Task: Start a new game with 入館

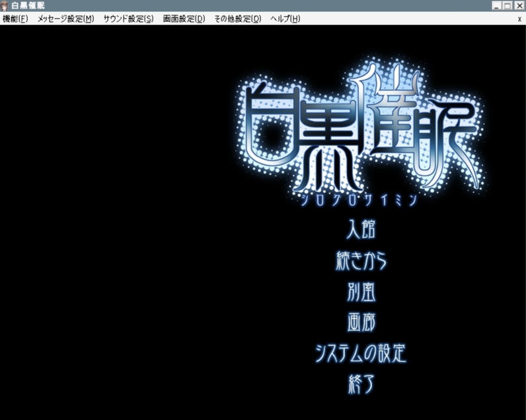Action: [x=361, y=230]
